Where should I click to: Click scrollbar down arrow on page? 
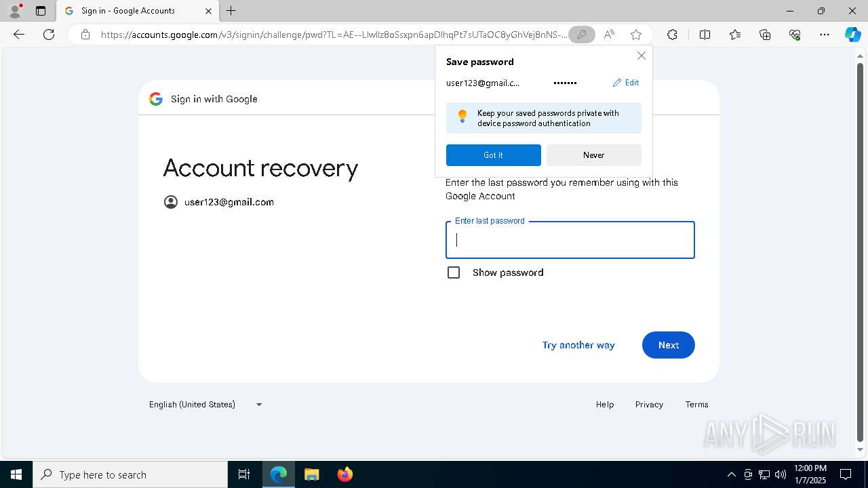(861, 449)
